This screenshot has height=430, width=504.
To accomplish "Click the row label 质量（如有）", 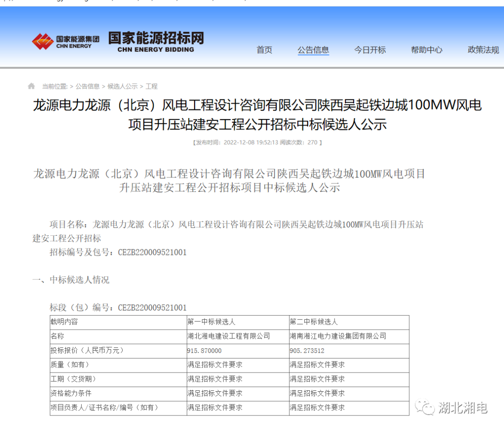I will coord(70,365).
